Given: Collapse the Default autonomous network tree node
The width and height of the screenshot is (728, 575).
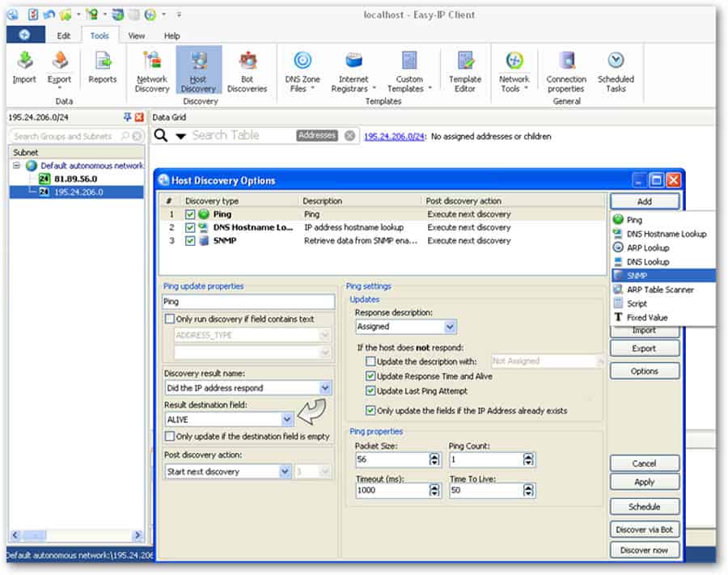Looking at the screenshot, I should pyautogui.click(x=16, y=165).
